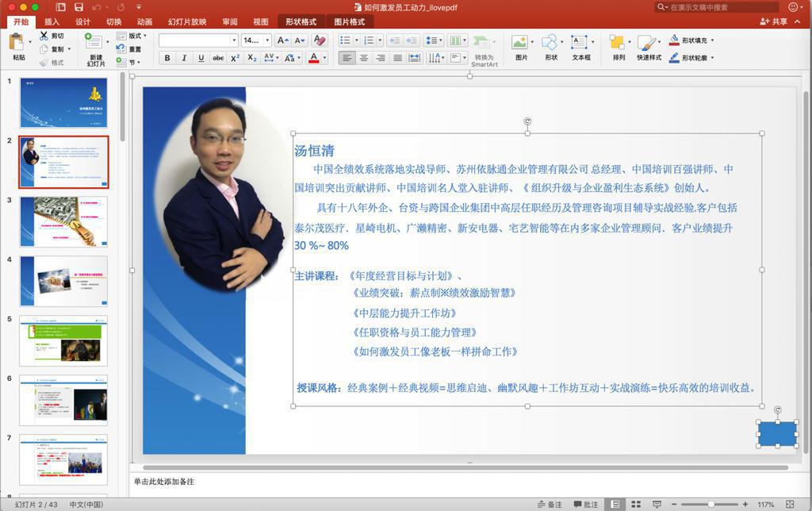The width and height of the screenshot is (812, 511).
Task: Decrease the list indent level
Action: pos(395,40)
